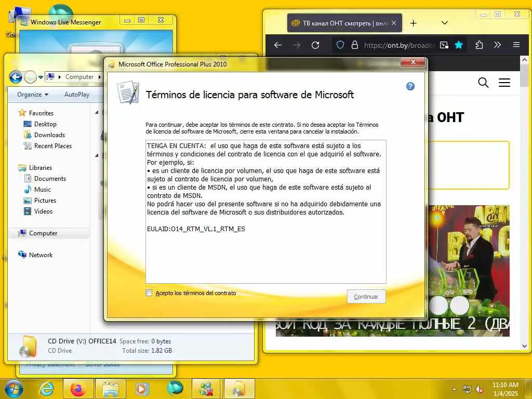Show more Firefox toolbar tools chevron
This screenshot has height=399, width=532.
[x=497, y=45]
